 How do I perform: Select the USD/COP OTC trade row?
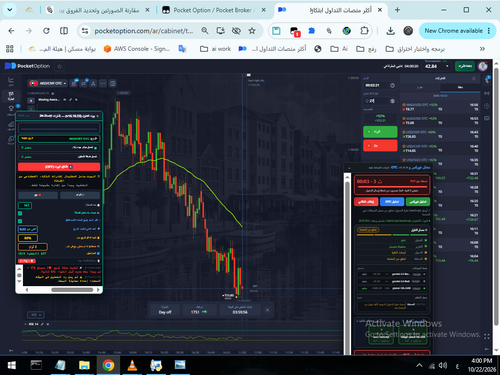click(x=440, y=148)
